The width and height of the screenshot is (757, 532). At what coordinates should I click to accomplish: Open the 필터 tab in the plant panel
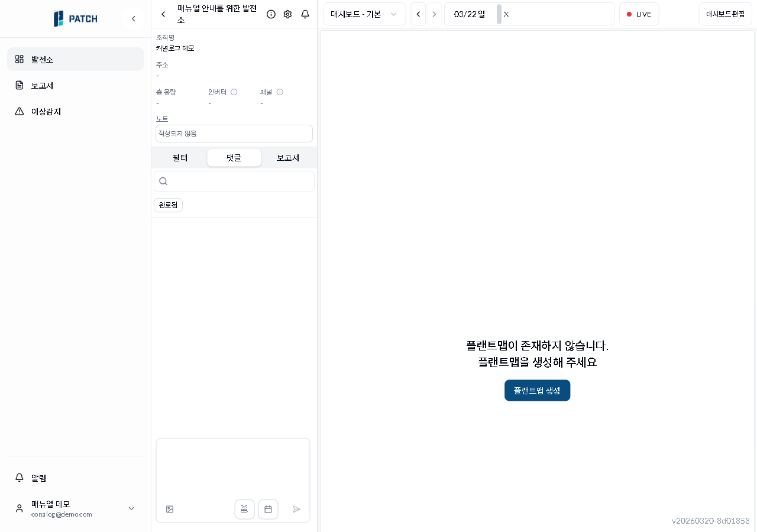pos(180,158)
